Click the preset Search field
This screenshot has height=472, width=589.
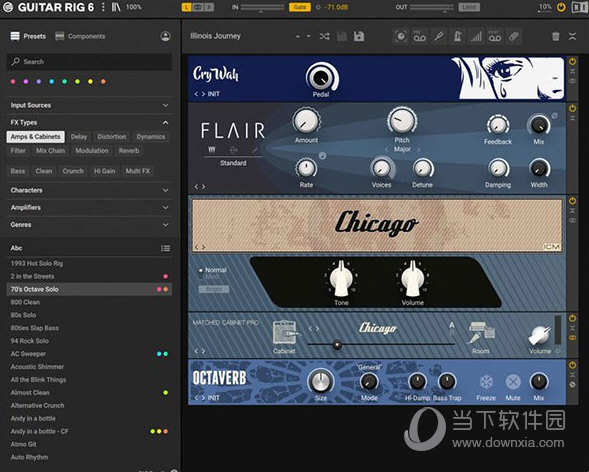click(x=89, y=62)
